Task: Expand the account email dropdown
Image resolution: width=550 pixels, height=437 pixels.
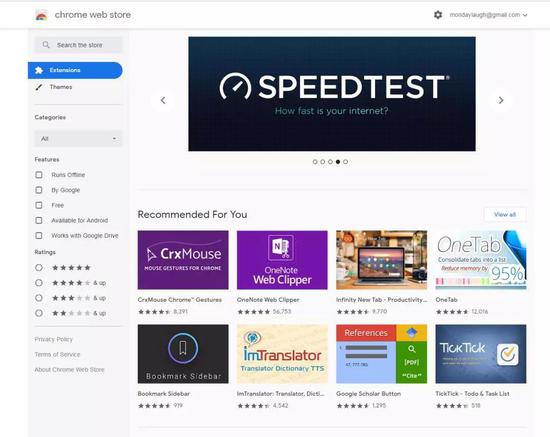Action: (x=488, y=15)
